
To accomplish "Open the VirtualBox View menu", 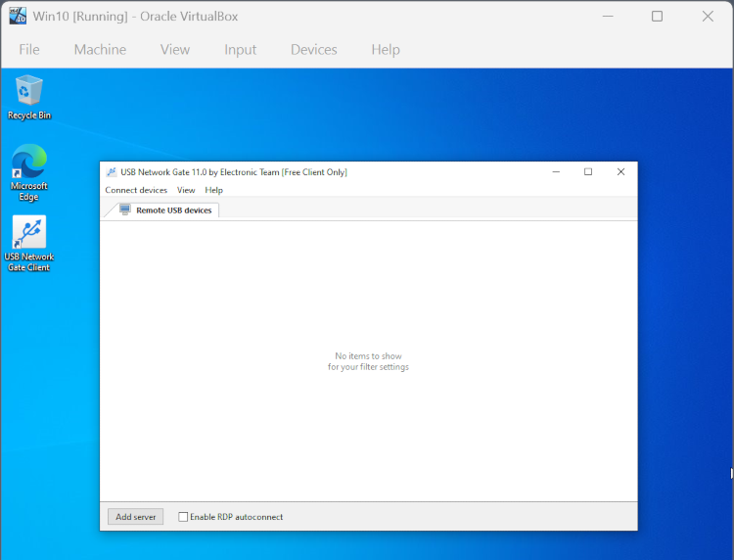I will click(x=175, y=50).
